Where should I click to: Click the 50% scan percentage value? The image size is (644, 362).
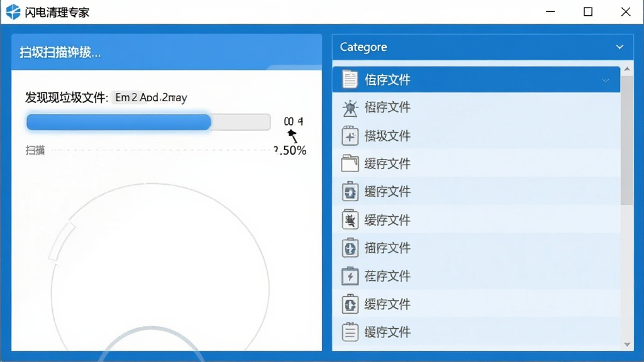290,150
